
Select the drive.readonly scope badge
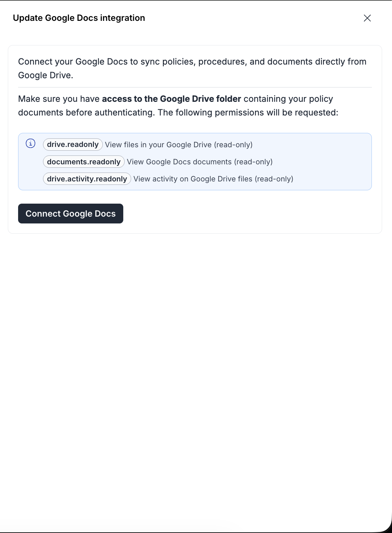[73, 145]
